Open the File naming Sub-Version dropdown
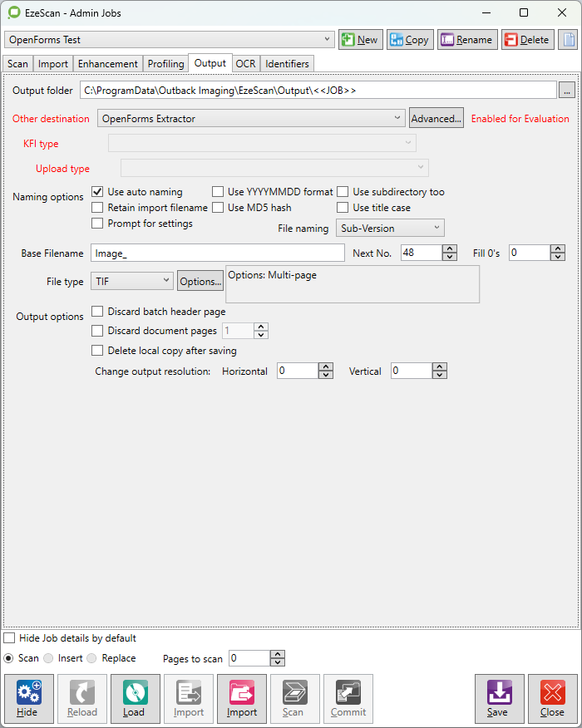Image resolution: width=582 pixels, height=728 pixels. (x=390, y=228)
